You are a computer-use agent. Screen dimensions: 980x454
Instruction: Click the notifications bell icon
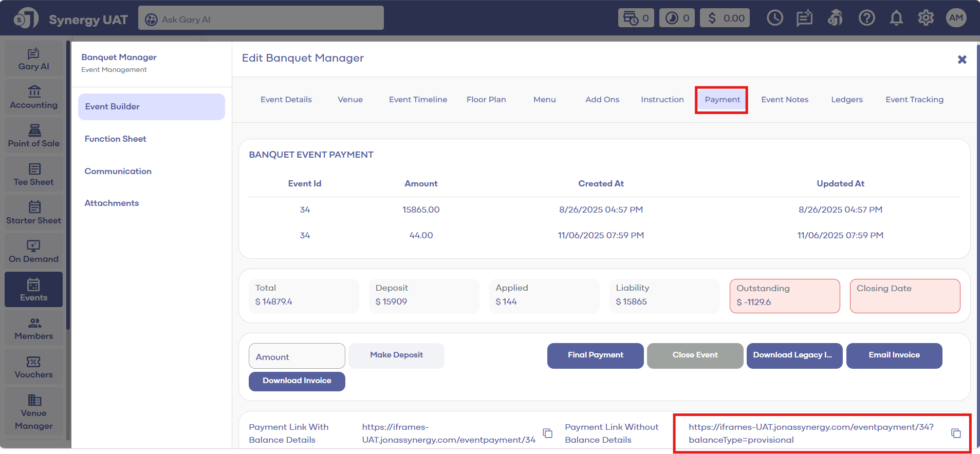click(x=896, y=18)
